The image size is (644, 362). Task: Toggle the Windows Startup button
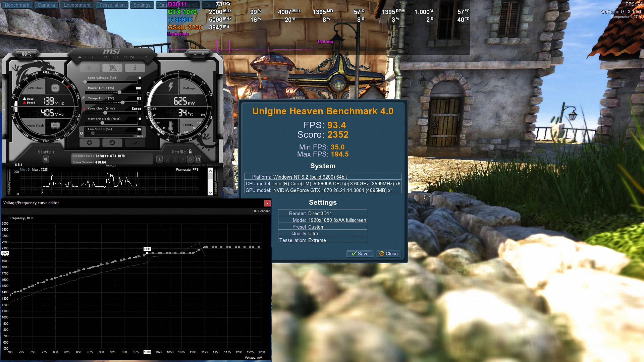coord(46,159)
